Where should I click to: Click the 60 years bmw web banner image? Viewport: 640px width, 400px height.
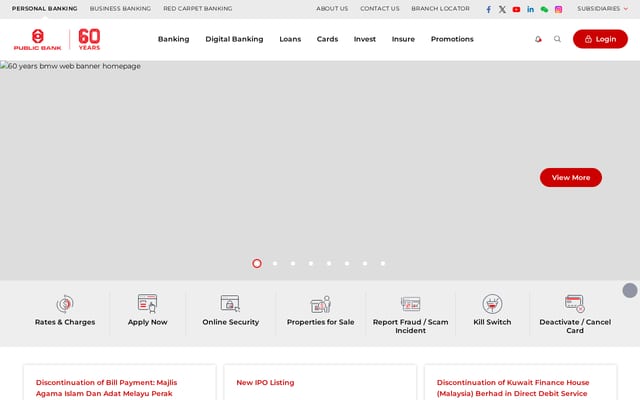[320, 170]
